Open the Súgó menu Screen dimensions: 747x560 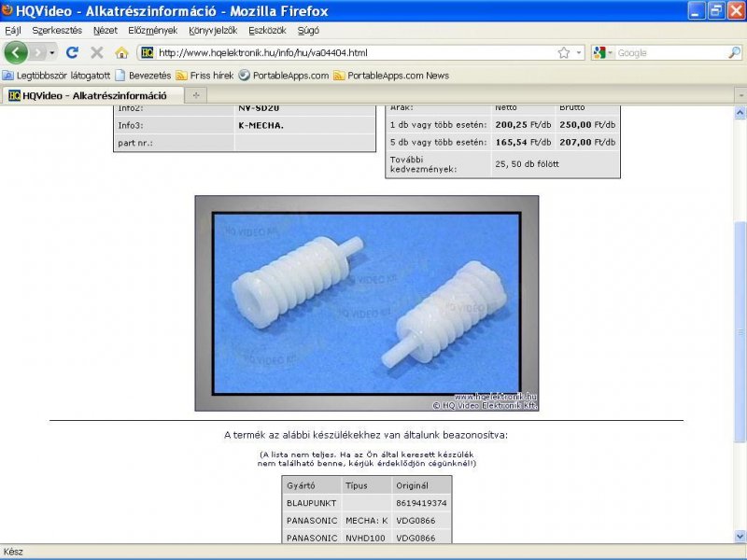(x=308, y=31)
